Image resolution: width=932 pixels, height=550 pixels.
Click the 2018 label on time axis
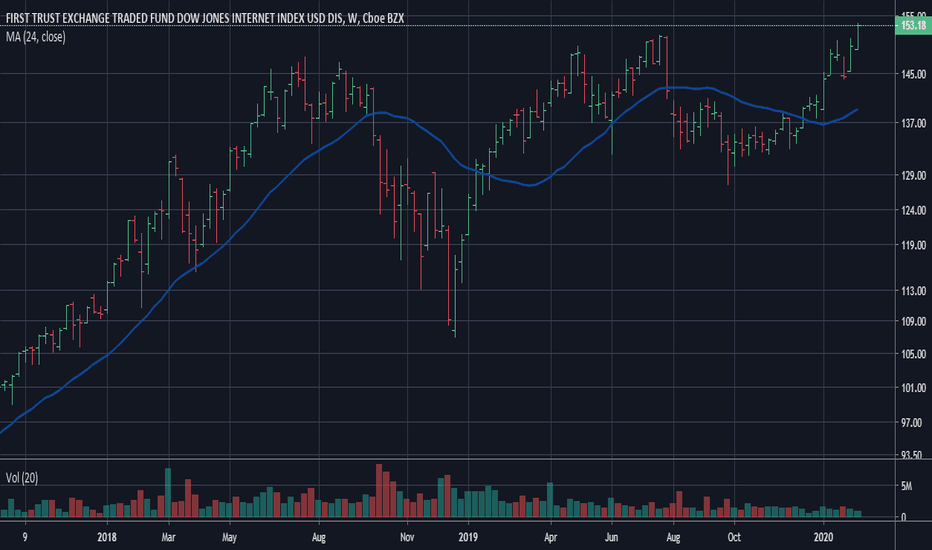click(107, 538)
